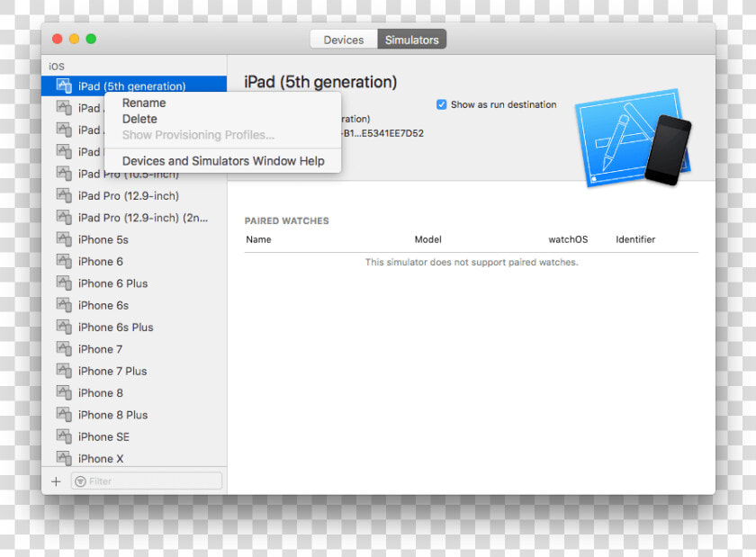Select the iPhone 8 simulator
756x557 pixels.
point(134,393)
